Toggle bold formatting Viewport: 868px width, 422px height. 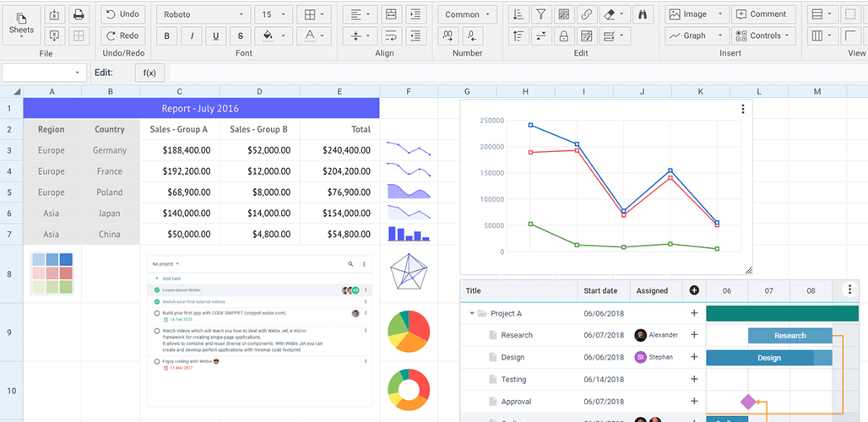167,35
